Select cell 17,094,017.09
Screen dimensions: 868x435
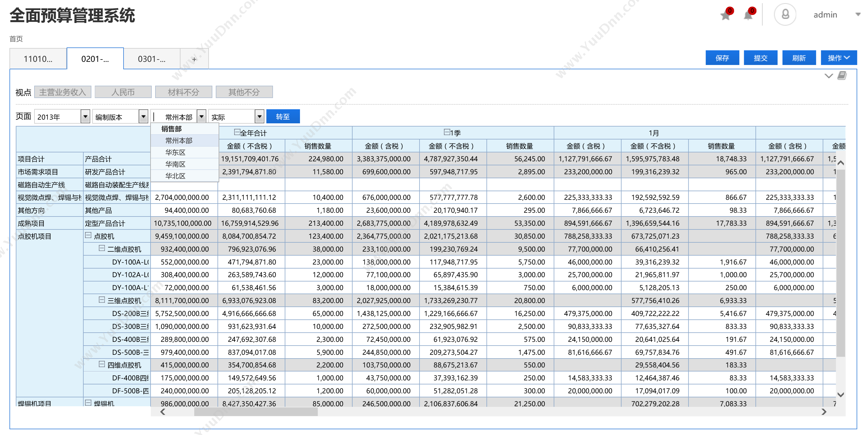655,391
